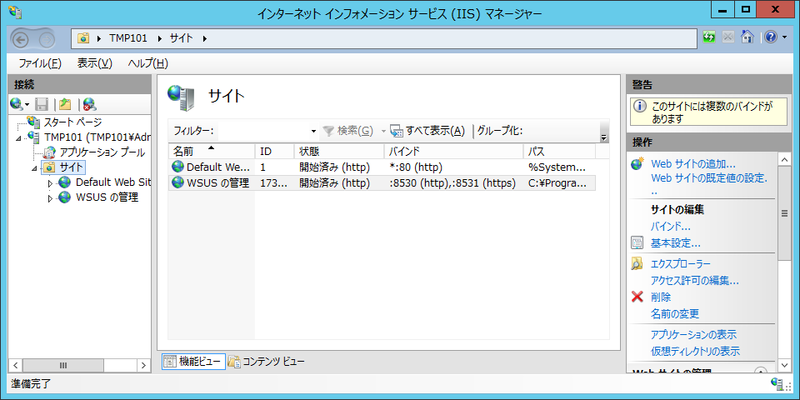Click the WSUS の管理 globe in tree

coord(65,197)
